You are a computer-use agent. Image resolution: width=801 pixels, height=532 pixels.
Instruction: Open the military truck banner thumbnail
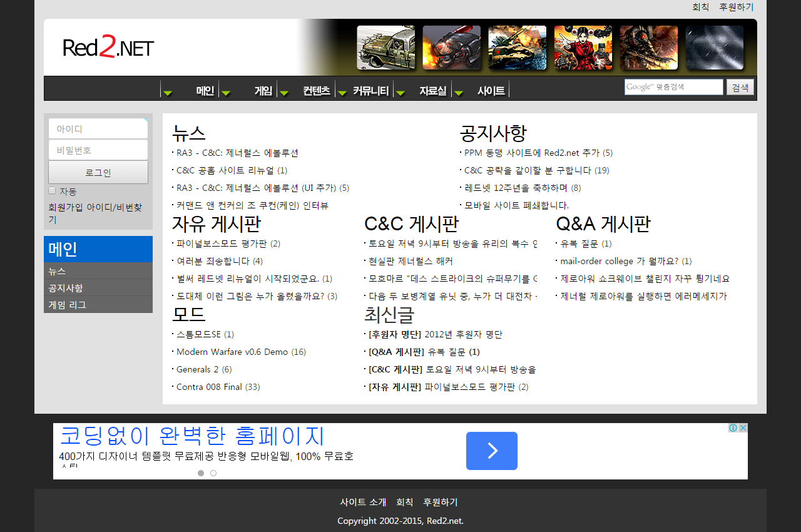coord(386,48)
